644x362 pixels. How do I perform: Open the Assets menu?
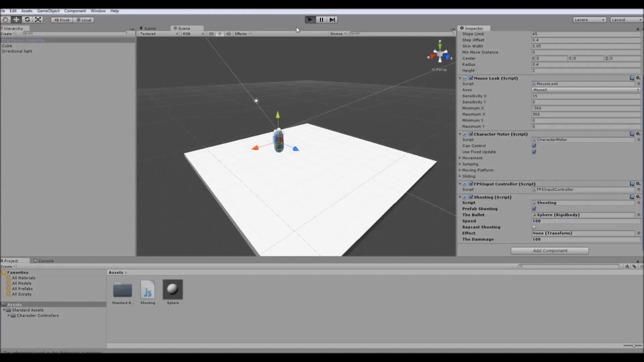coord(27,11)
